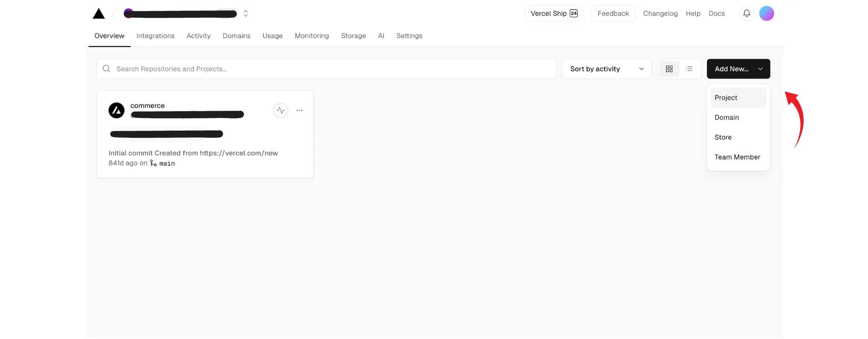
Task: Choose Project from Add New menu
Action: [x=738, y=98]
